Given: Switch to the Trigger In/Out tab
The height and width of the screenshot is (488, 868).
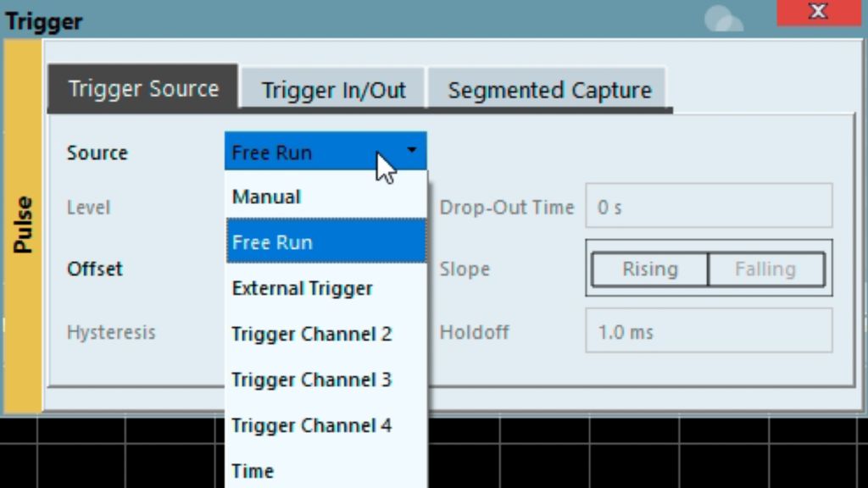Looking at the screenshot, I should click(x=333, y=90).
